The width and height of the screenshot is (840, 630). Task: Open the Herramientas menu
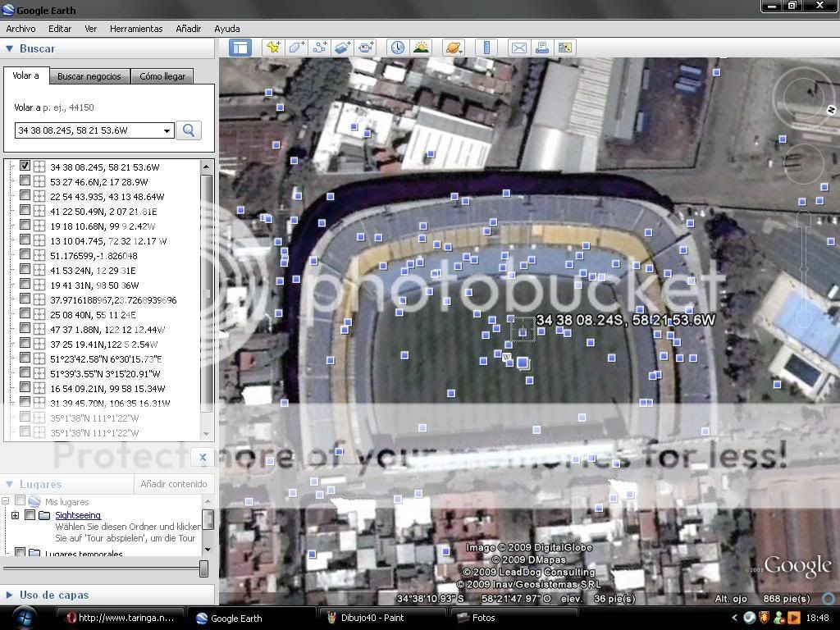point(136,29)
